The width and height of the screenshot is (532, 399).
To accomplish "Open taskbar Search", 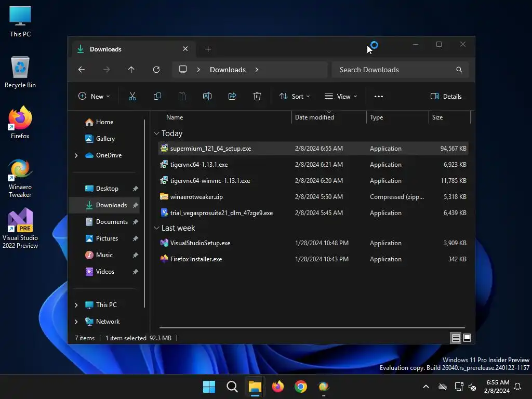I will 232,387.
